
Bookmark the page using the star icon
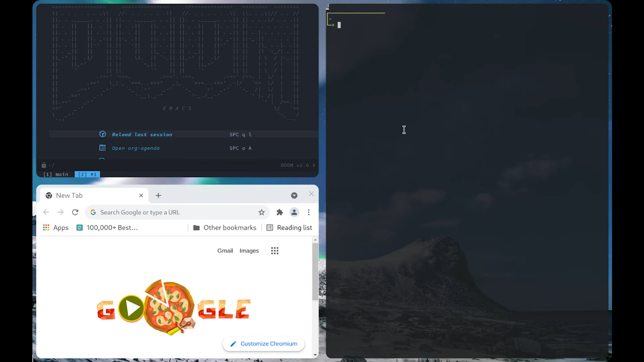pos(262,212)
